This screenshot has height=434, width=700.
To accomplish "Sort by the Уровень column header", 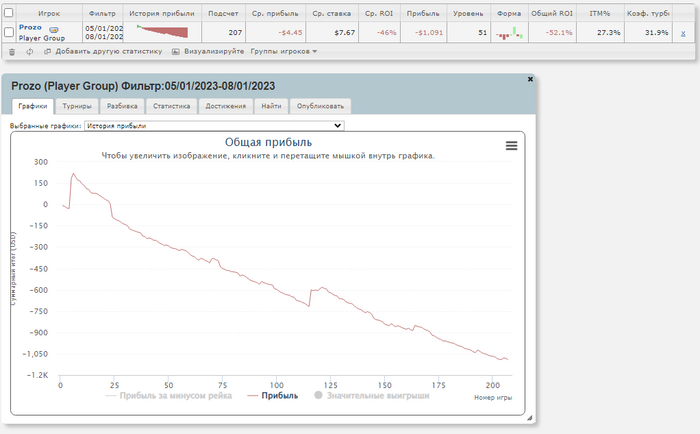I will (x=468, y=13).
